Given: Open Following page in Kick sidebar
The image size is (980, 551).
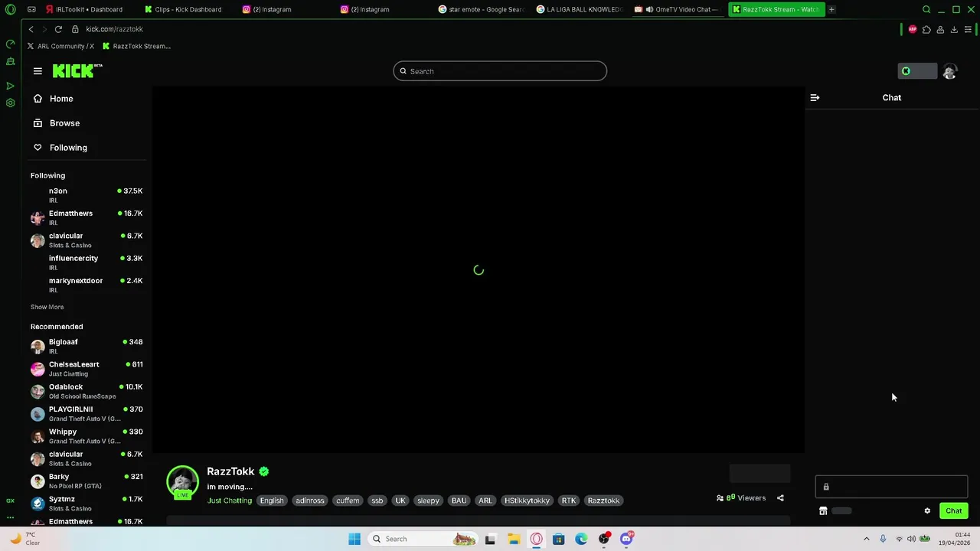Looking at the screenshot, I should point(68,148).
